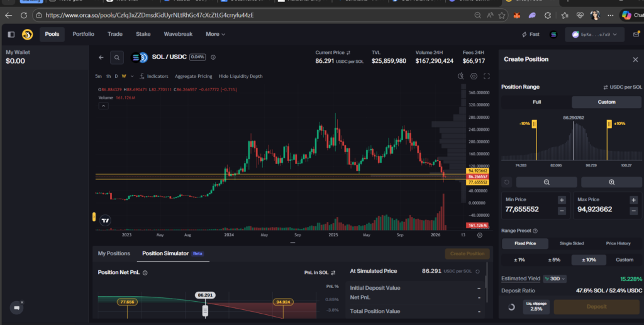Open Estimated Yield 30D dropdown
Viewport: 644px width, 325px height.
(555, 278)
